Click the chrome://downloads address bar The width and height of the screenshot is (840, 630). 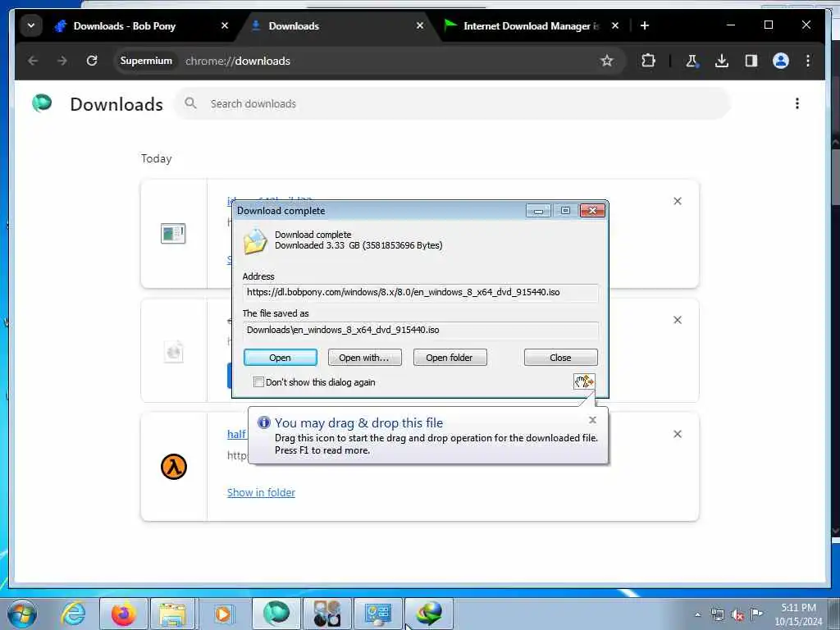[370, 61]
